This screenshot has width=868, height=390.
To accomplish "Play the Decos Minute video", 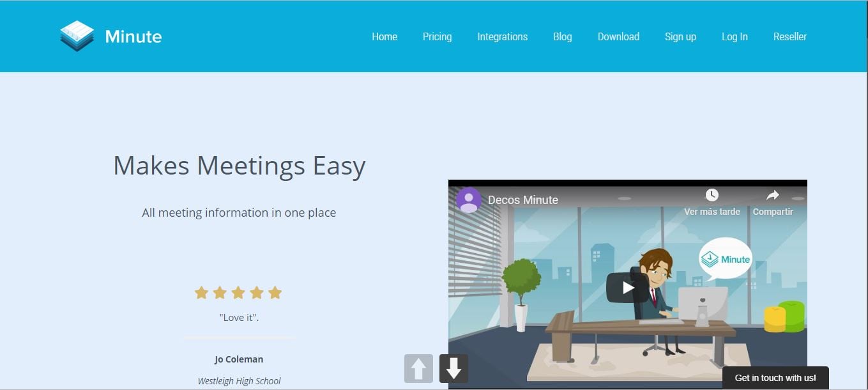I will 627,288.
